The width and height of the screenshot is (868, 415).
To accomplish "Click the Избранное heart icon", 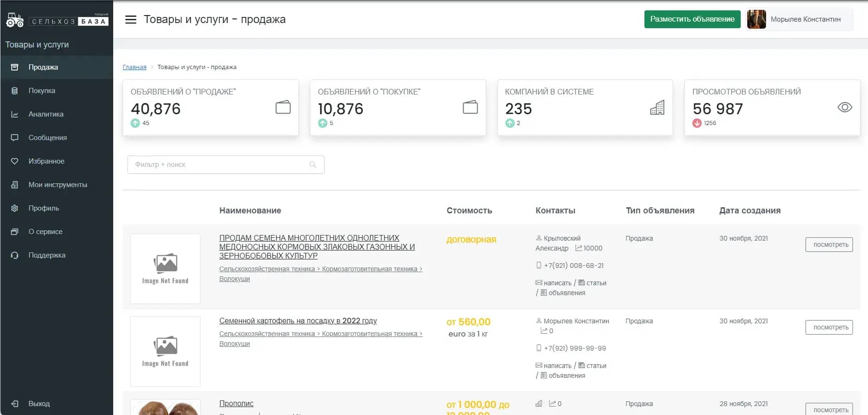I will coord(15,161).
